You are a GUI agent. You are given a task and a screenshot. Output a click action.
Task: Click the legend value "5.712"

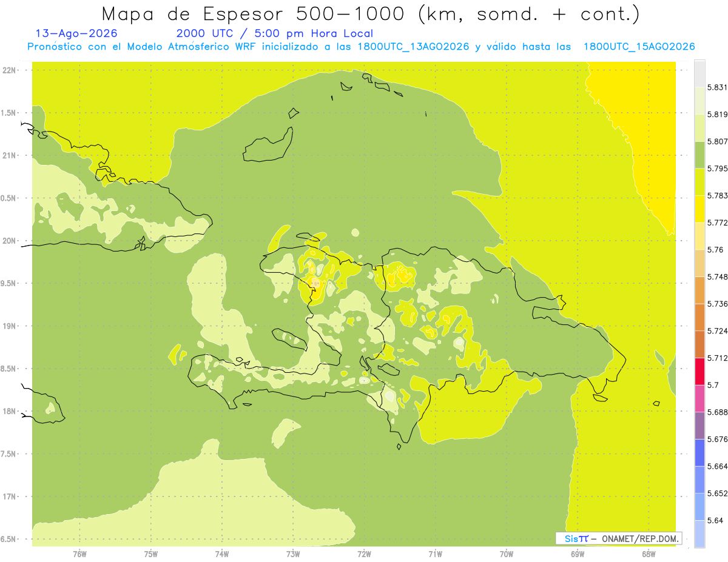point(718,358)
